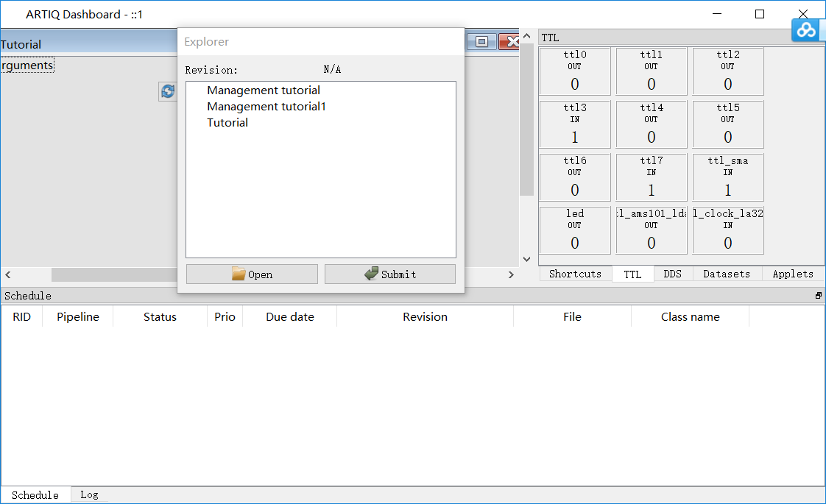Click the undock icon of Schedule panel
826x504 pixels.
818,296
